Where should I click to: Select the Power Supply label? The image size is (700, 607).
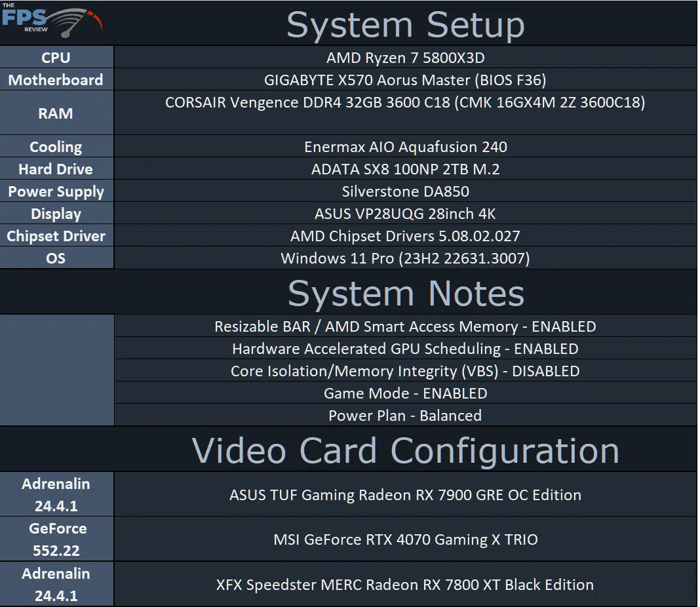point(56,191)
